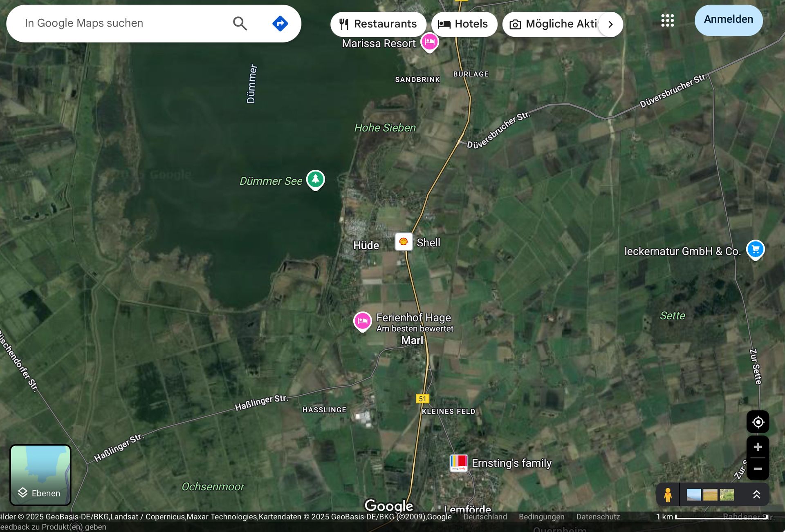Center map on my location

coord(758,422)
